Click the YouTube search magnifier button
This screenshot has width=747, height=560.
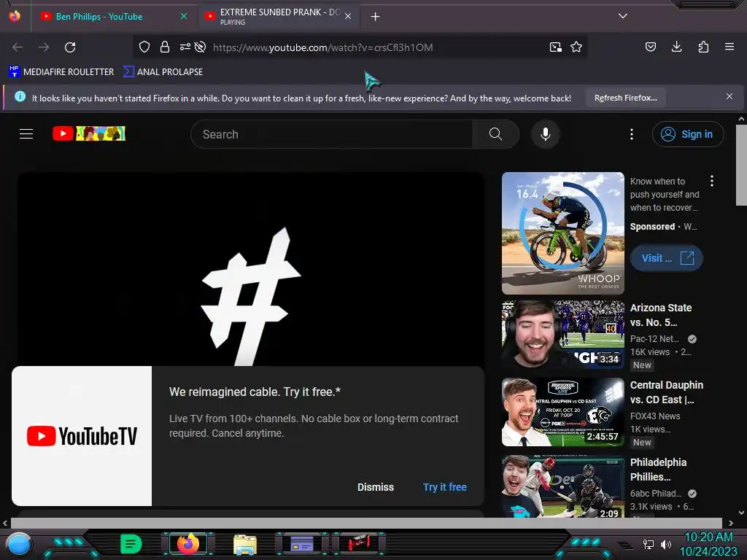tap(495, 134)
